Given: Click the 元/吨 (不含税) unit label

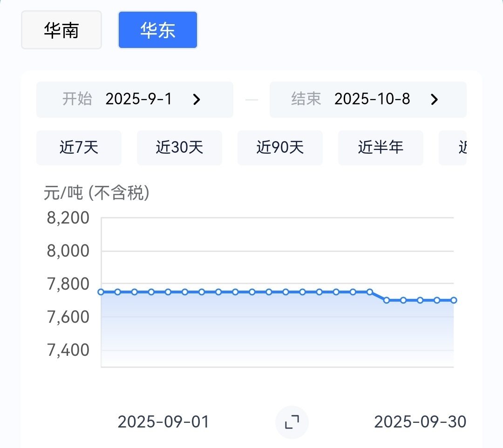Looking at the screenshot, I should (96, 193).
